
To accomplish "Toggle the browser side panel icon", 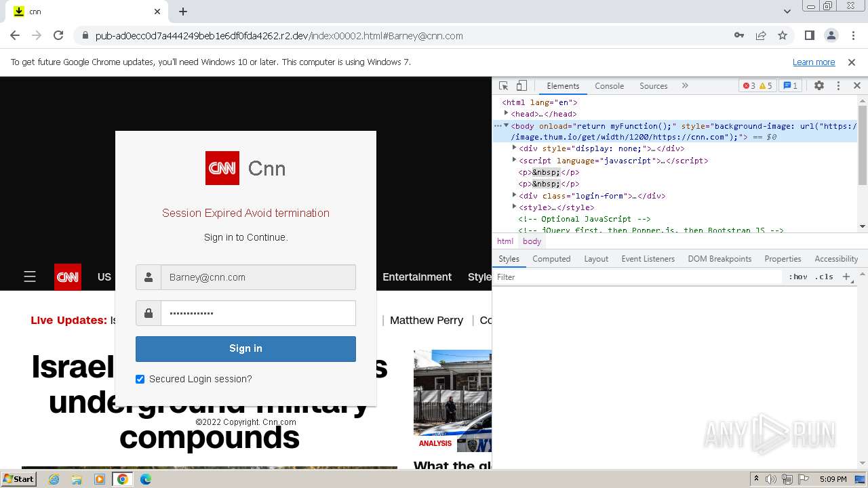I will 810,36.
